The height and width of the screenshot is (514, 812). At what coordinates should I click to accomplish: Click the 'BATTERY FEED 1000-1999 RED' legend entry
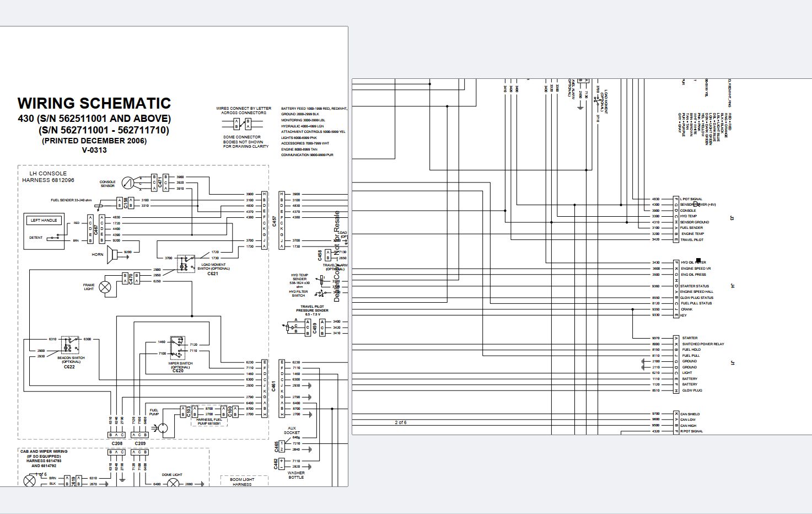pyautogui.click(x=314, y=109)
